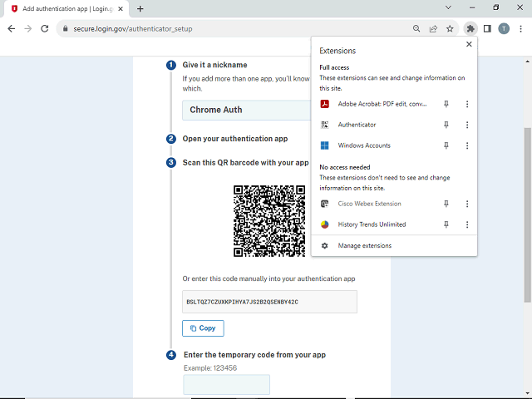Click the forward navigation arrow
This screenshot has height=399, width=532.
pos(27,29)
